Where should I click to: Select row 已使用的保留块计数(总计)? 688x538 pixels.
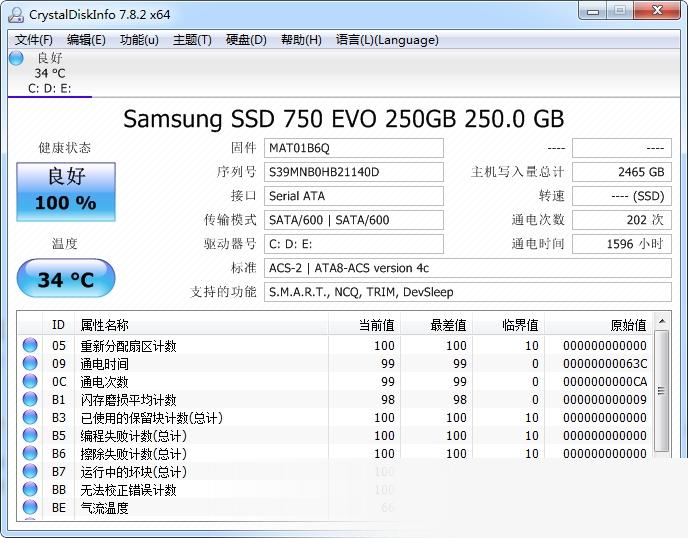[x=335, y=417]
